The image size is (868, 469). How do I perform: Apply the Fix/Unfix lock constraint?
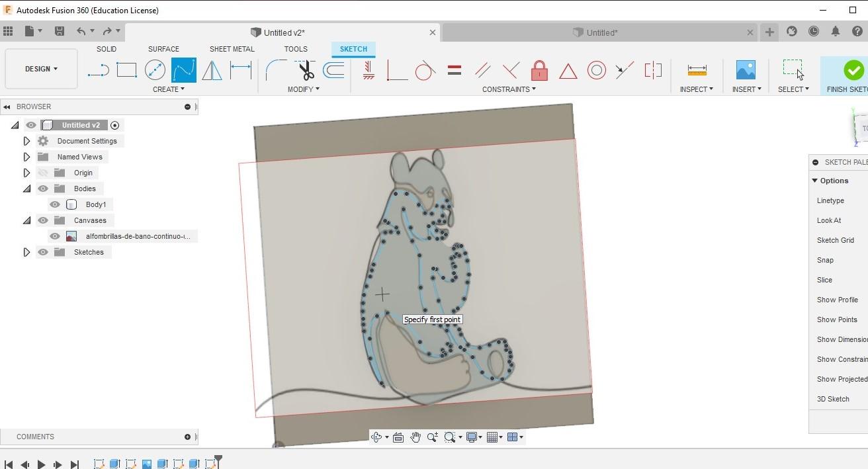click(539, 70)
